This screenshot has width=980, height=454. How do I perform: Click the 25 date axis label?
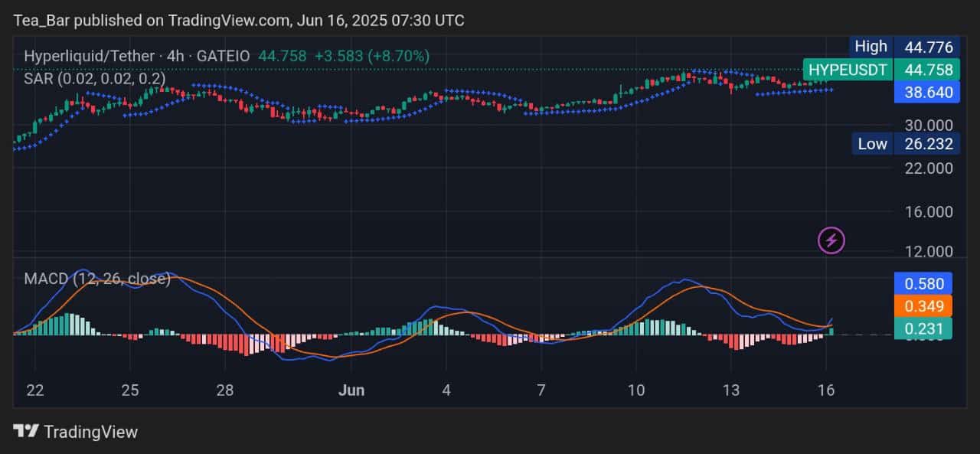(130, 390)
